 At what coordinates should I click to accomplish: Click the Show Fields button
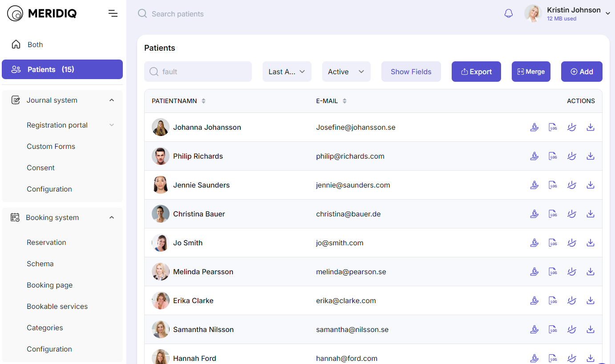(411, 72)
